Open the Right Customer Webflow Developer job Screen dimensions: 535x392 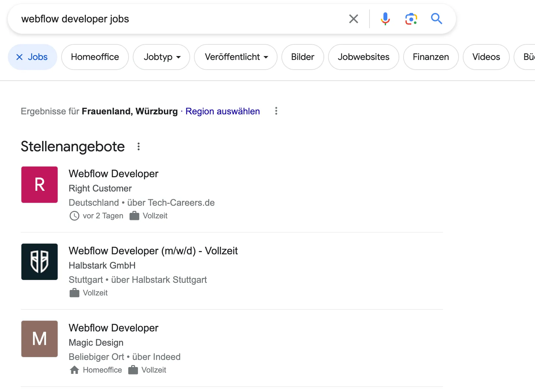[x=113, y=174]
